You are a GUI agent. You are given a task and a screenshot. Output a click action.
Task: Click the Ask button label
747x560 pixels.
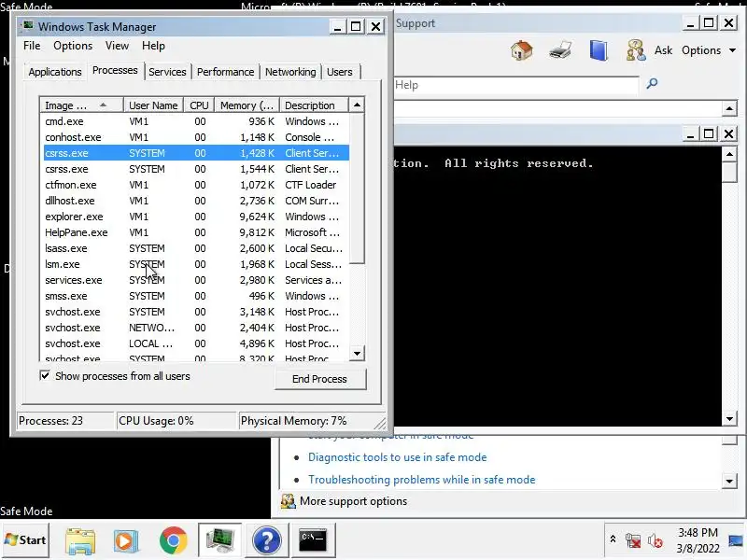click(x=663, y=50)
